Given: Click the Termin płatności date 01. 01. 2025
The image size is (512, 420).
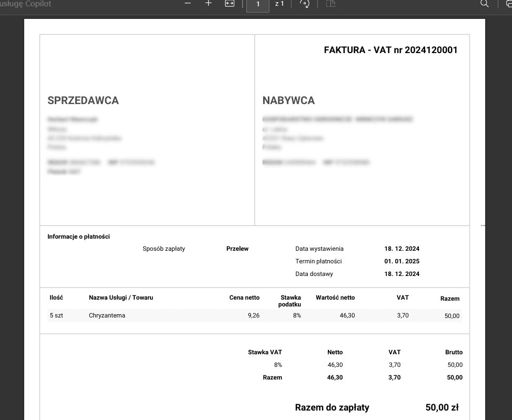Looking at the screenshot, I should point(401,261).
